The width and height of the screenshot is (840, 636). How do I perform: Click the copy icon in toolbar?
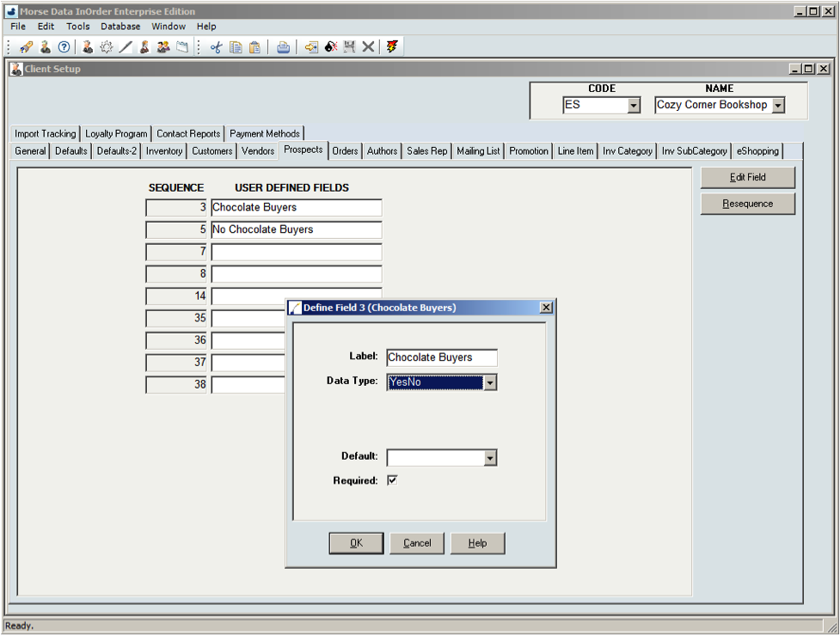[x=236, y=47]
